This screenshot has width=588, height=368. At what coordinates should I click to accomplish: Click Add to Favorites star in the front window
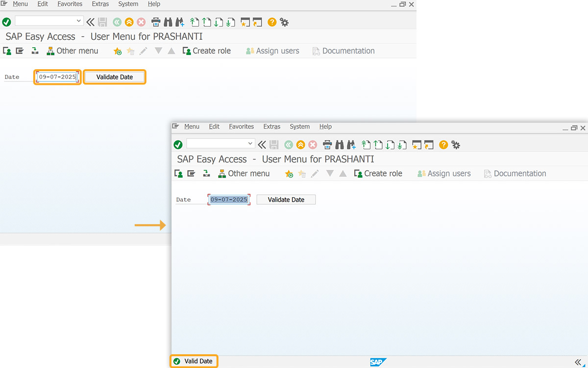(x=289, y=174)
